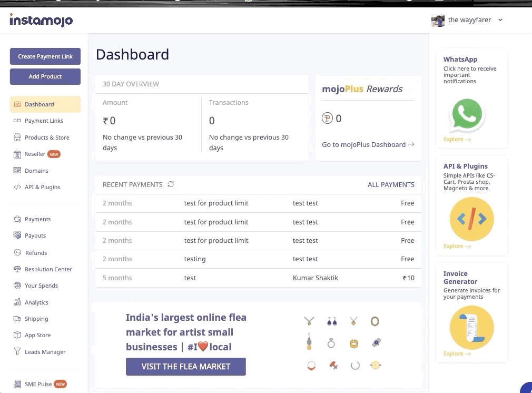The width and height of the screenshot is (532, 393).
Task: Click Explore under Invoice Generator card
Action: tap(457, 353)
